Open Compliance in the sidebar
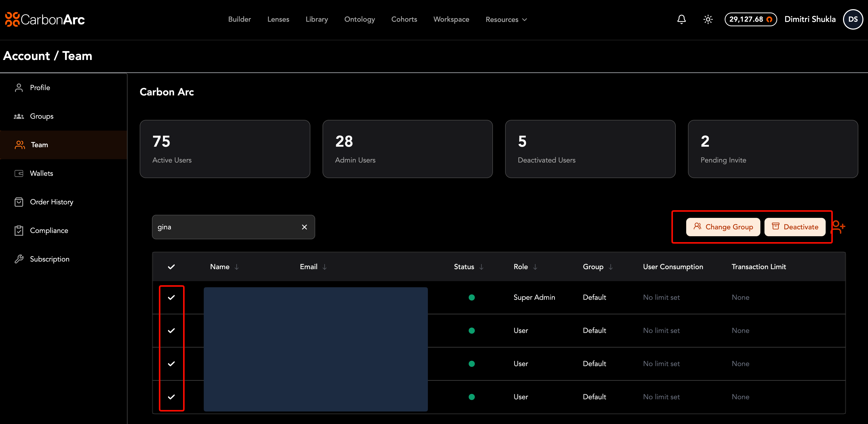 [x=49, y=231]
